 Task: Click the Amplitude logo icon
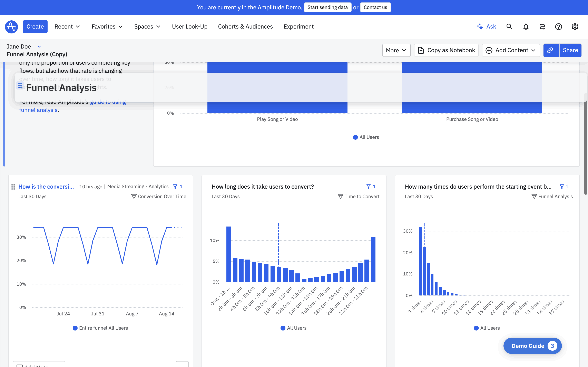coord(11,27)
